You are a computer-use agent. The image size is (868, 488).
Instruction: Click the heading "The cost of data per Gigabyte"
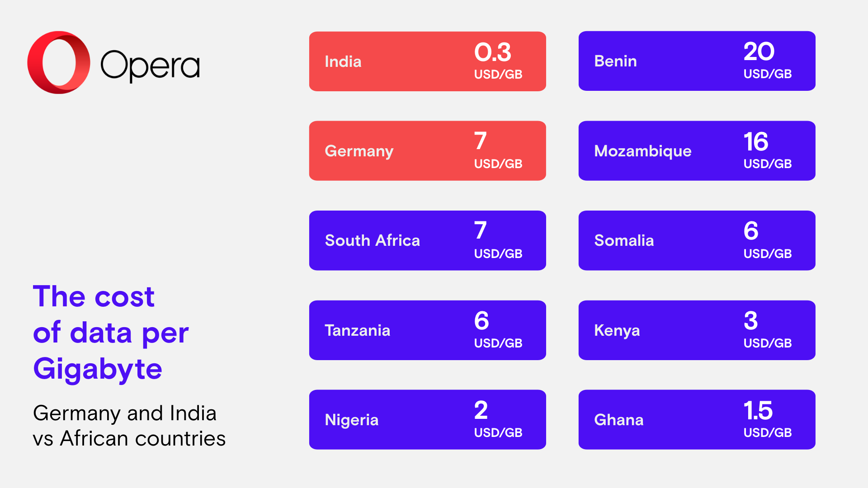click(111, 333)
